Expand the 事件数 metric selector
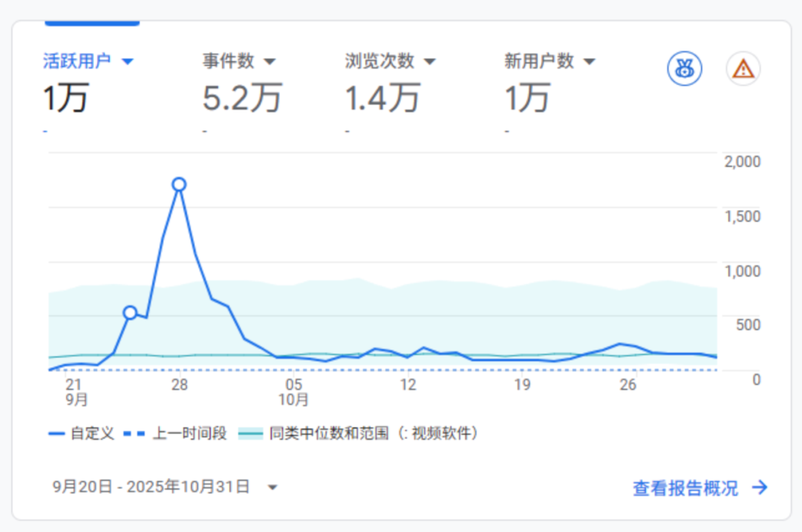The image size is (802, 532). (x=270, y=61)
